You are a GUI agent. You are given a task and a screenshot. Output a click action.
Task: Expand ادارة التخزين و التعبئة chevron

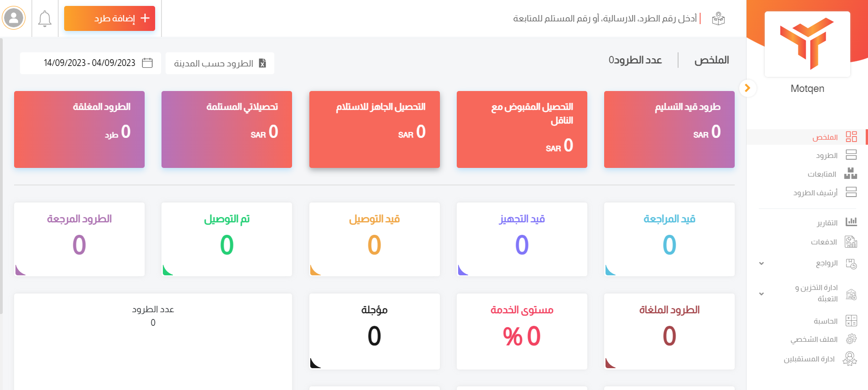pos(762,294)
